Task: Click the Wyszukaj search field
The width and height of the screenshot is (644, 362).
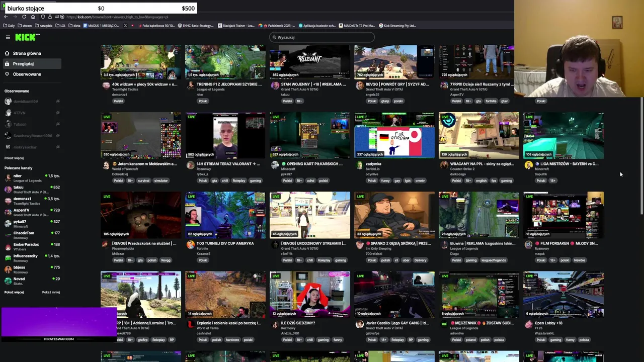Action: click(x=322, y=37)
